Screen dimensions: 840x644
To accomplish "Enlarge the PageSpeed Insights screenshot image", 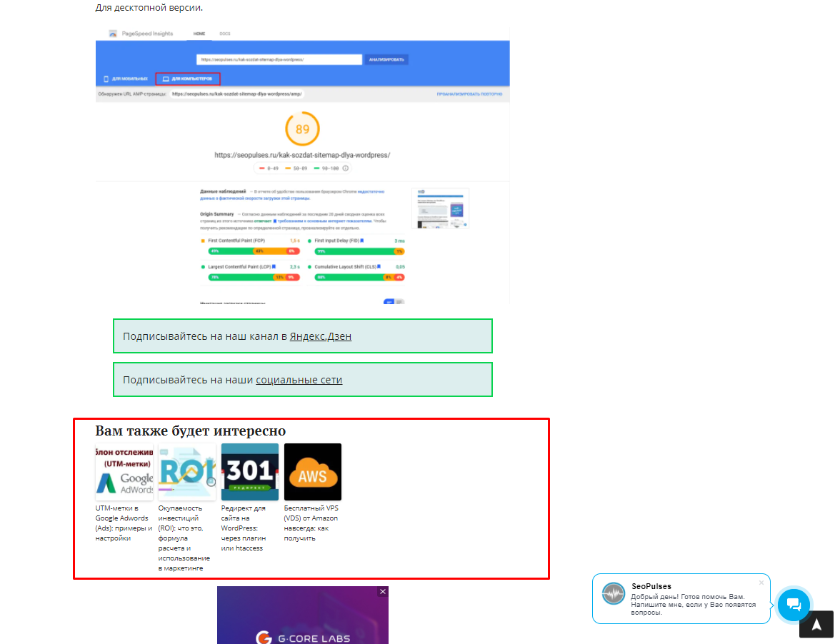I will pyautogui.click(x=303, y=166).
